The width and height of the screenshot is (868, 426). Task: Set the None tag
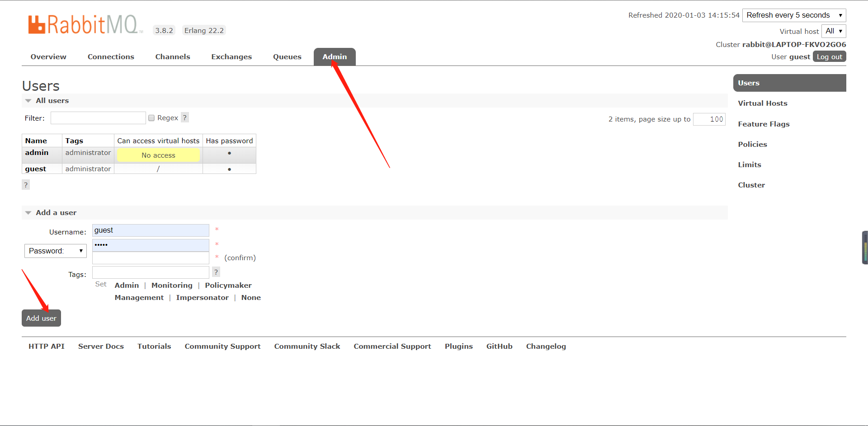tap(251, 297)
